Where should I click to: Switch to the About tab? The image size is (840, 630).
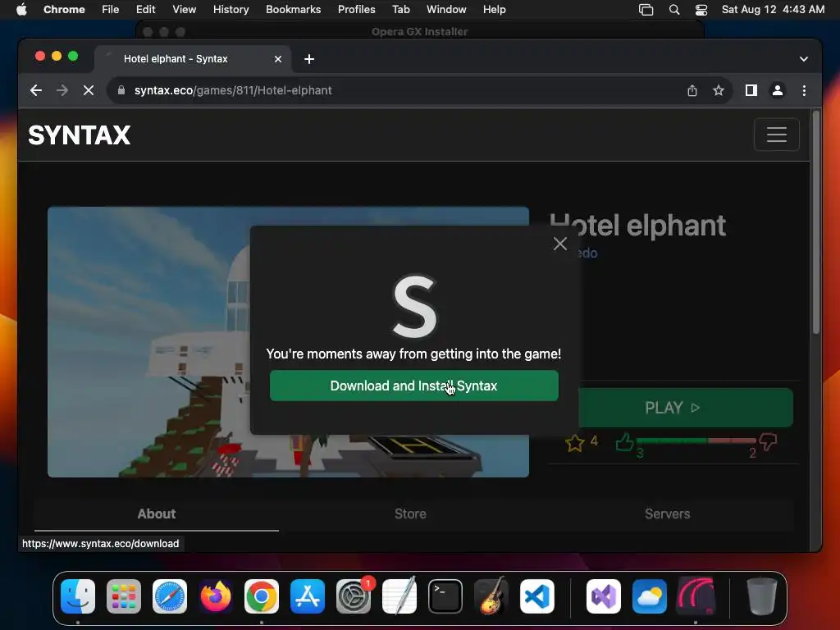click(157, 514)
